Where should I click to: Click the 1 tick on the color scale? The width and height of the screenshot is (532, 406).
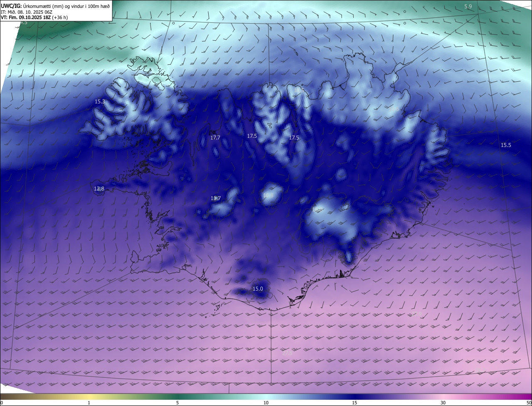point(89,403)
